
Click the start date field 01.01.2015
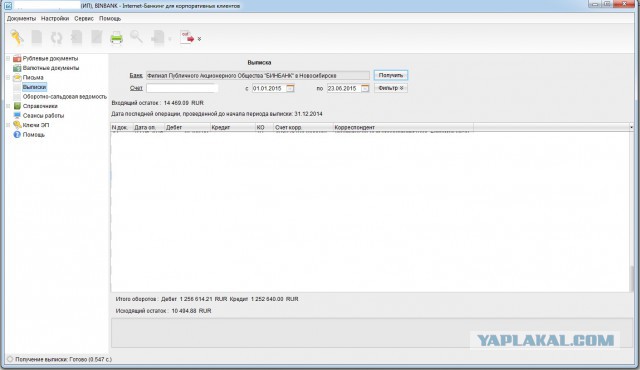[x=269, y=88]
